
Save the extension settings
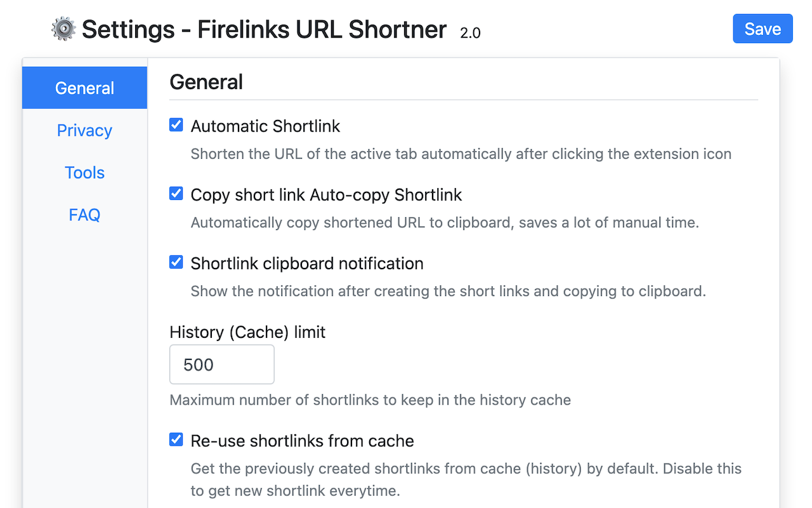(763, 29)
